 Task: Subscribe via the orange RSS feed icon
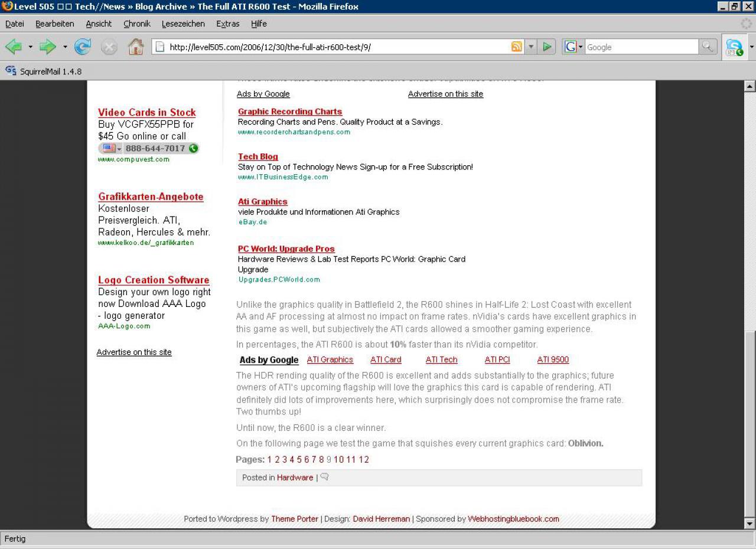(517, 47)
